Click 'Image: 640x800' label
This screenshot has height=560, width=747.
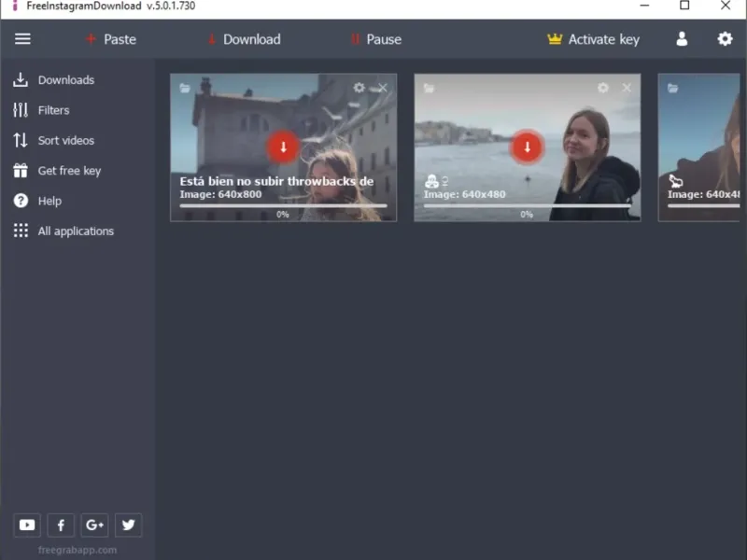tap(220, 194)
